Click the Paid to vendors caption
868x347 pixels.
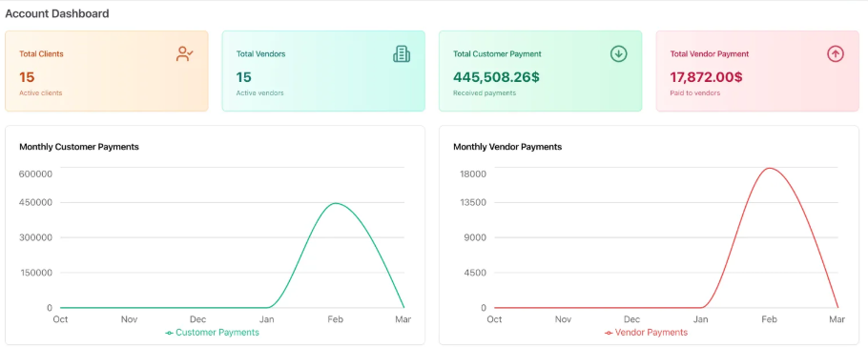(694, 93)
